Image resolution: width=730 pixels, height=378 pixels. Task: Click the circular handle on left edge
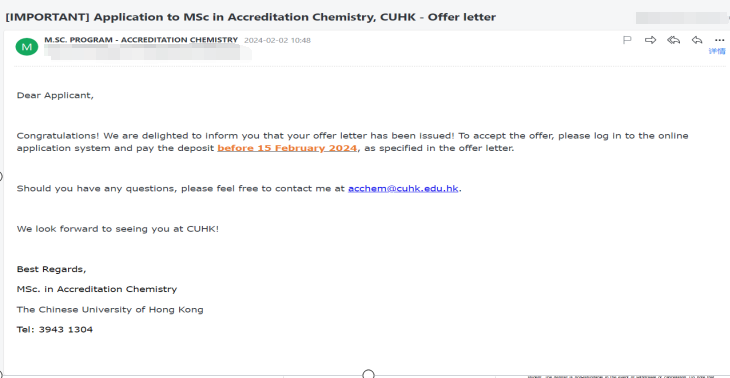click(x=0, y=176)
